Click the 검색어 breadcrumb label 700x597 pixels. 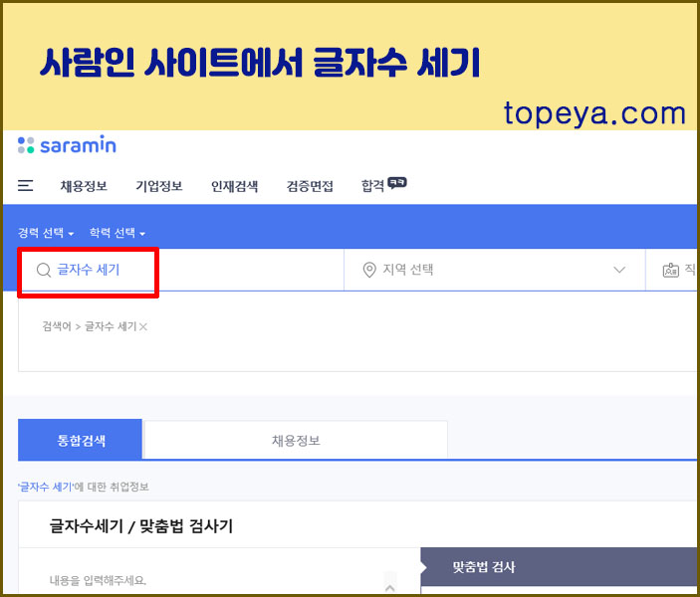tap(56, 326)
